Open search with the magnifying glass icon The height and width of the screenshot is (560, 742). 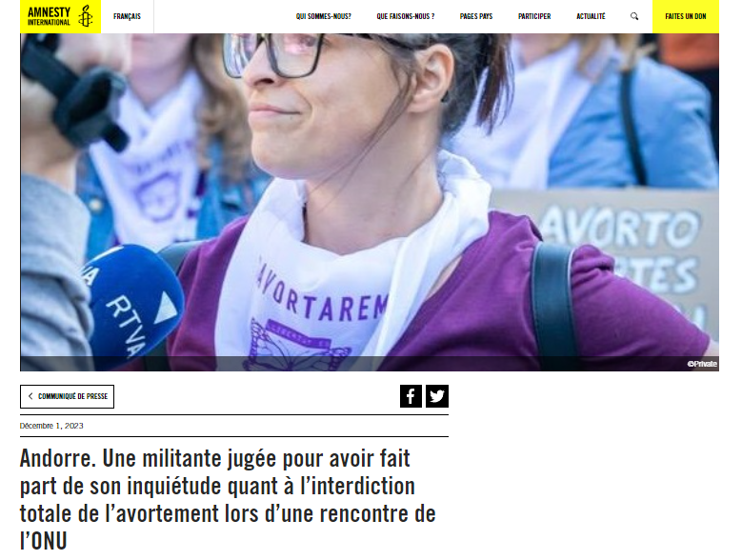pos(634,16)
